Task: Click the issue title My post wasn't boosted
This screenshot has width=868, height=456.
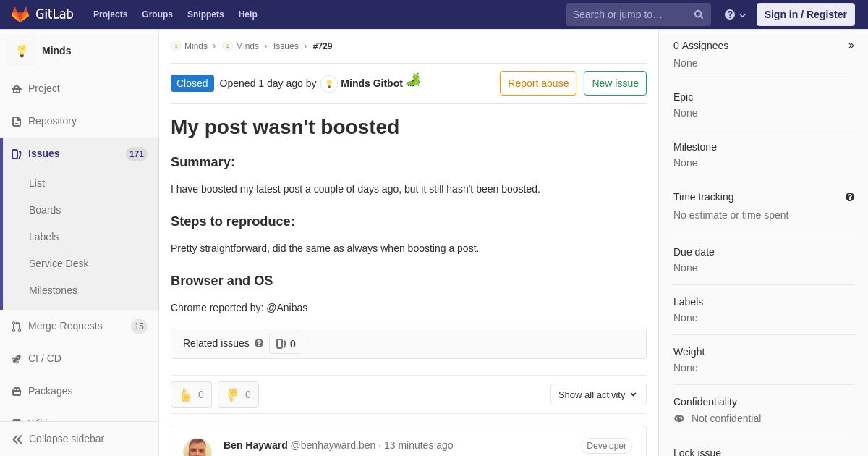Action: coord(285,127)
